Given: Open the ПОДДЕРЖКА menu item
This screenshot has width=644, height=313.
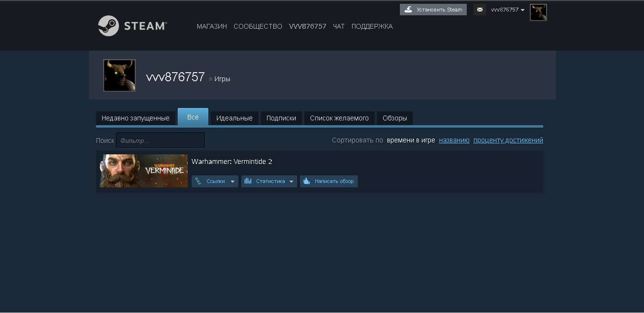Looking at the screenshot, I should point(372,26).
